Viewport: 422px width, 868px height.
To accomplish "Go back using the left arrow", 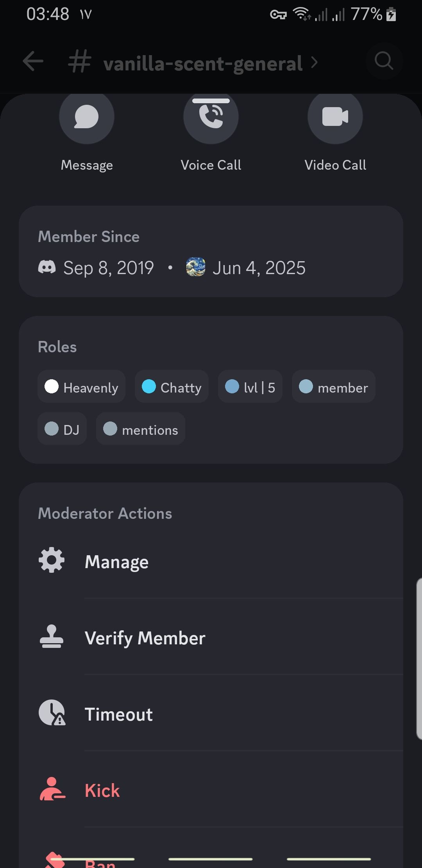I will (33, 61).
